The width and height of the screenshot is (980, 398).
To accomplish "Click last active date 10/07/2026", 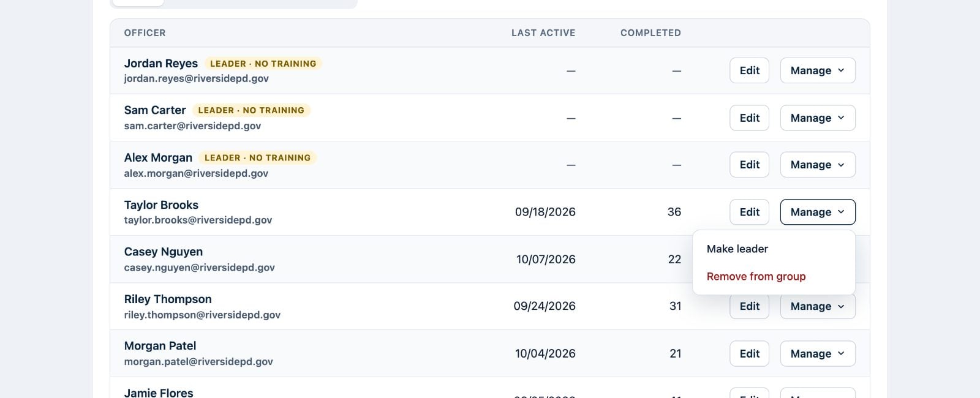I will click(546, 259).
